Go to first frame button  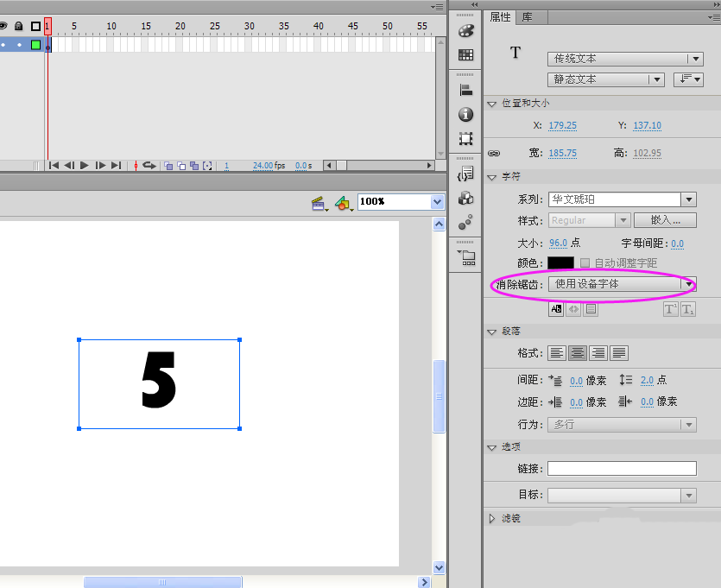pos(54,166)
